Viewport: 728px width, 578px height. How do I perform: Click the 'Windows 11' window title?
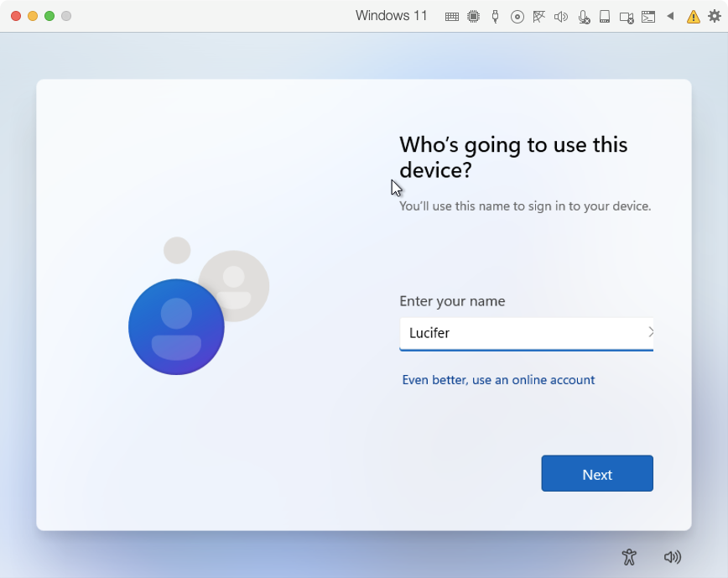391,16
